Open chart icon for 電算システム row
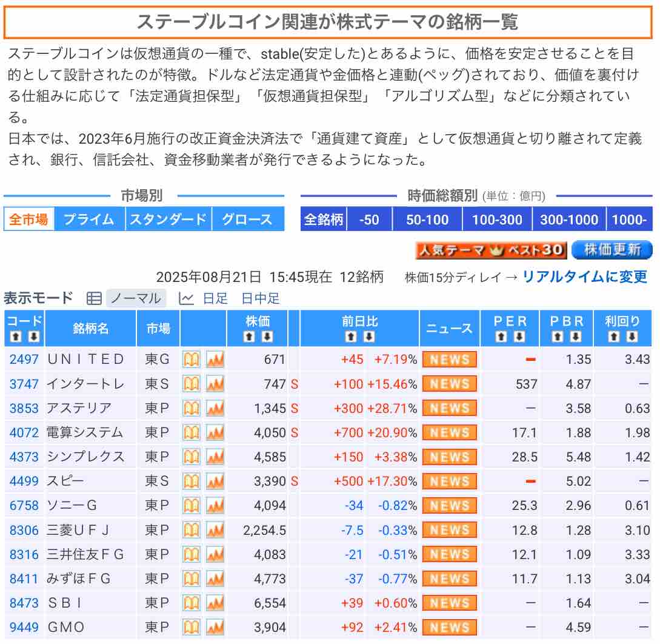 coord(215,432)
